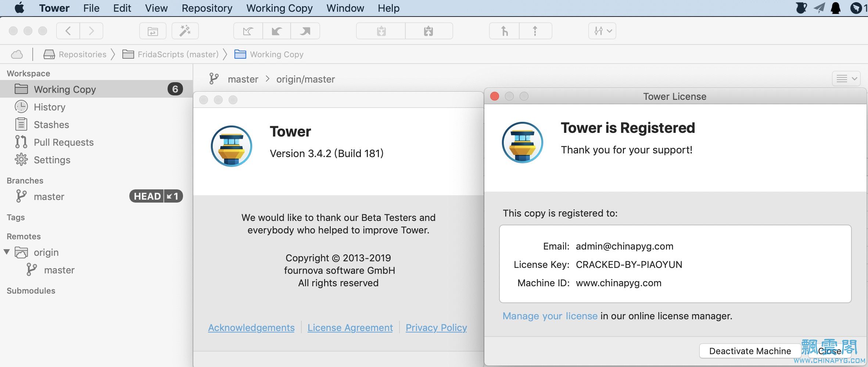The height and width of the screenshot is (367, 868).
Task: Click the branch icon beside master header
Action: (214, 79)
